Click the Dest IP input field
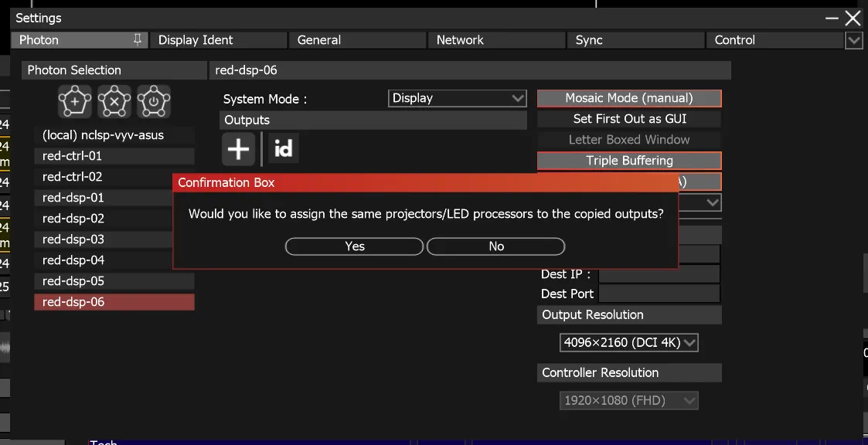The width and height of the screenshot is (868, 445). tap(659, 274)
